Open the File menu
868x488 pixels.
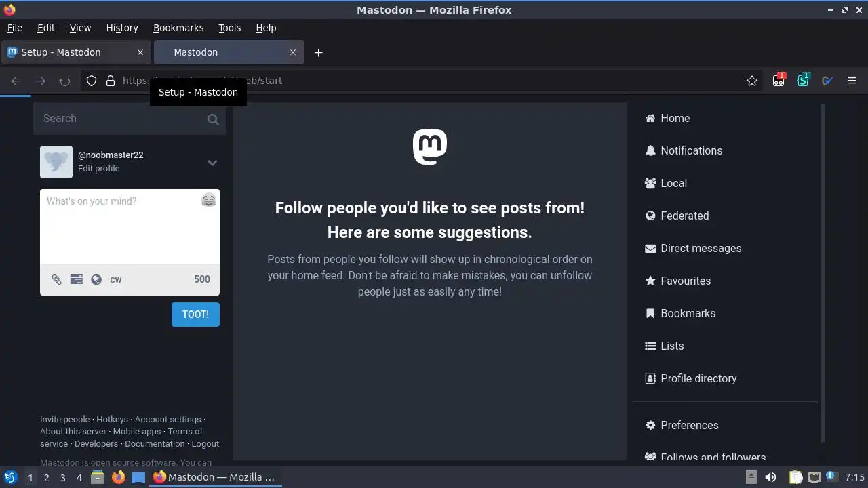(x=15, y=28)
